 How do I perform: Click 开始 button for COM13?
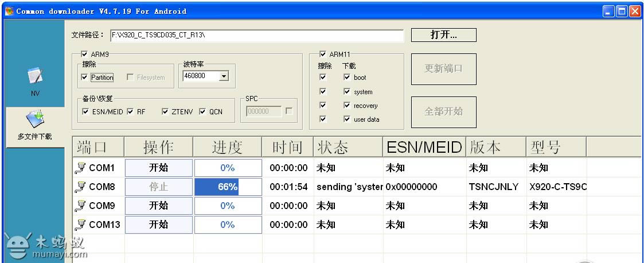click(x=159, y=225)
